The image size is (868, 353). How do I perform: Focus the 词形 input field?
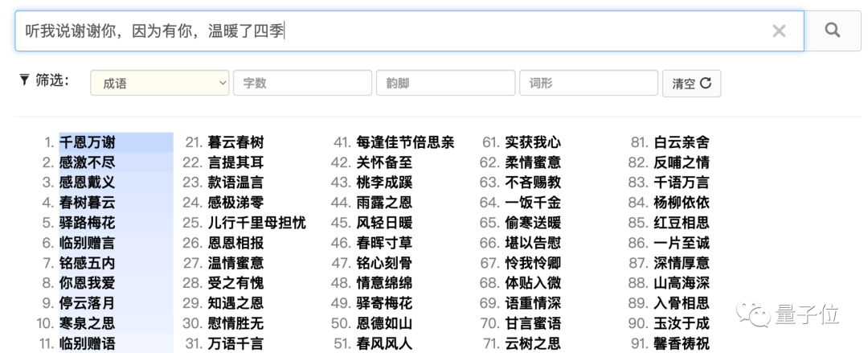[x=588, y=83]
